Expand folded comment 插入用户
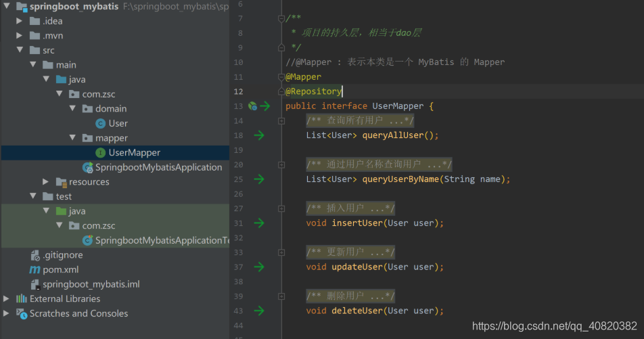Screen dimensions: 644x339 (x=281, y=208)
